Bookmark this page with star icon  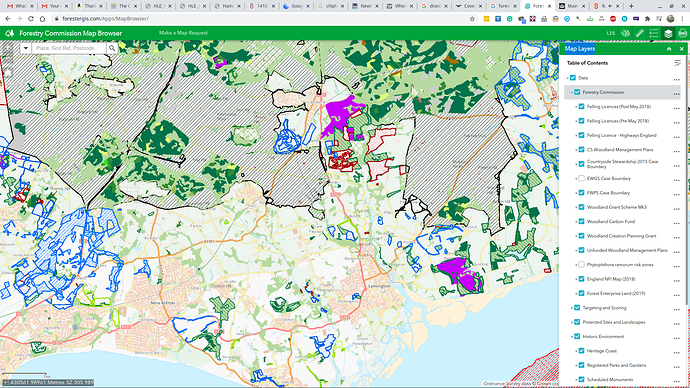point(472,19)
